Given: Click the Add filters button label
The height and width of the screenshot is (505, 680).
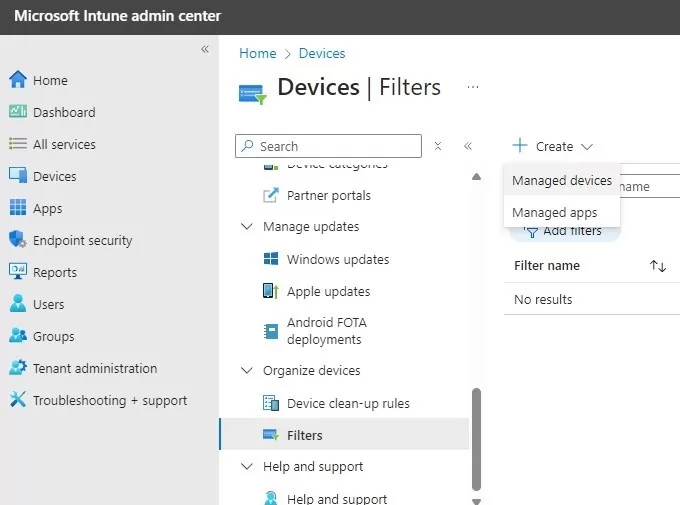Looking at the screenshot, I should click(572, 231).
